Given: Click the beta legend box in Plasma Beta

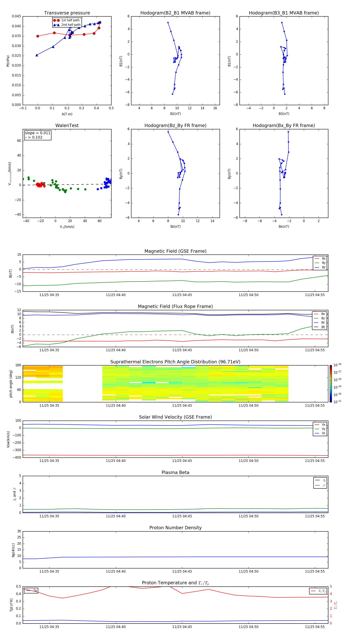Looking at the screenshot, I should pyautogui.click(x=320, y=483).
